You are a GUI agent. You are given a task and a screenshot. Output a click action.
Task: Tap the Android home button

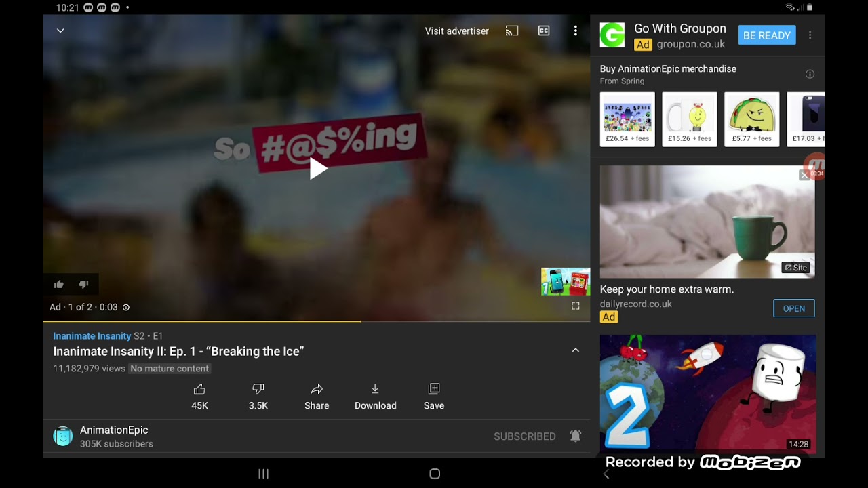tap(435, 474)
